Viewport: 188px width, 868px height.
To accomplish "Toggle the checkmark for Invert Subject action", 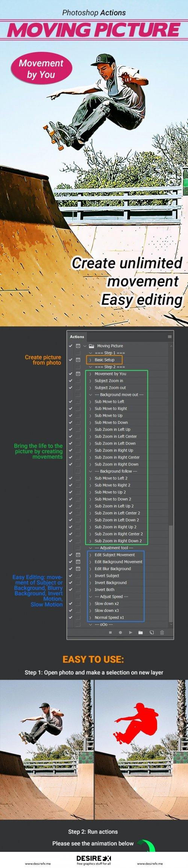I will (x=70, y=575).
